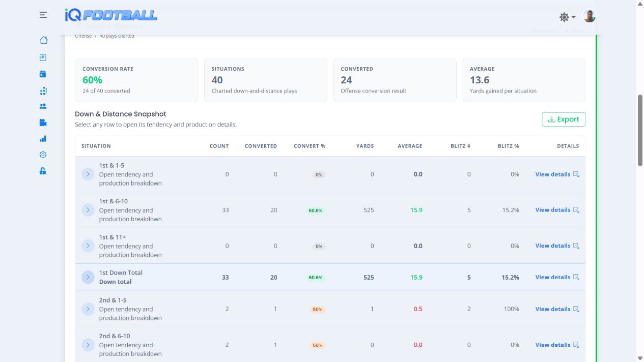Screen dimensions: 644x362
Task: Click the iQ Football logo
Action: click(x=111, y=15)
